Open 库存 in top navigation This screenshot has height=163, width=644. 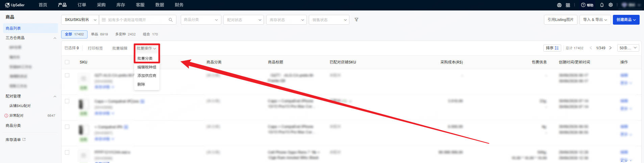(121, 5)
